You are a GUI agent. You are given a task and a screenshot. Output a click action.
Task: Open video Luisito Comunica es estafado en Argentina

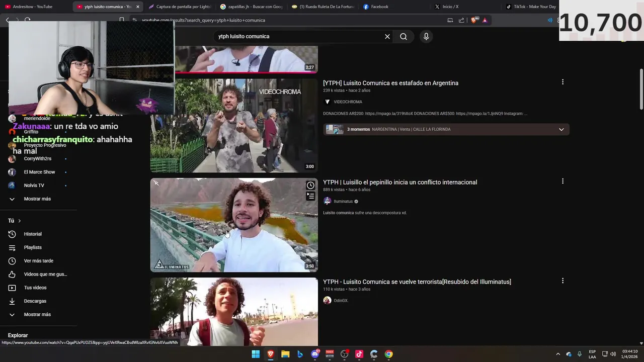[390, 83]
